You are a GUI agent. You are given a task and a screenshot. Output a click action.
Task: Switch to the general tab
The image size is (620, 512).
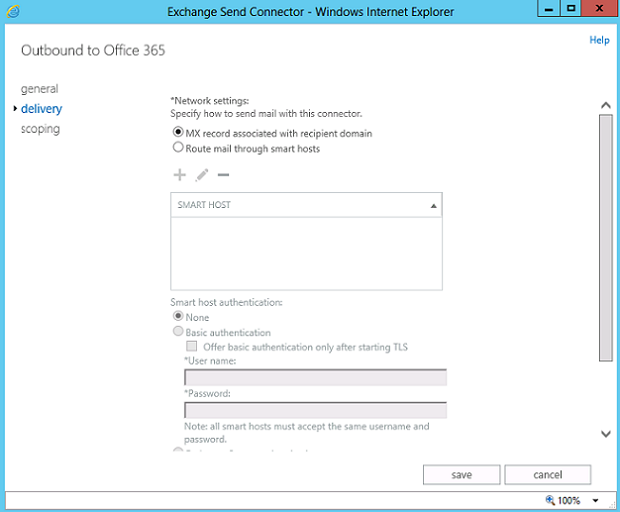click(40, 89)
